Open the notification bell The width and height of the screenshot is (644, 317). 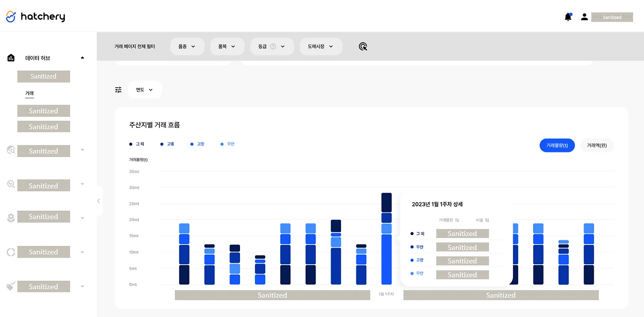(568, 17)
